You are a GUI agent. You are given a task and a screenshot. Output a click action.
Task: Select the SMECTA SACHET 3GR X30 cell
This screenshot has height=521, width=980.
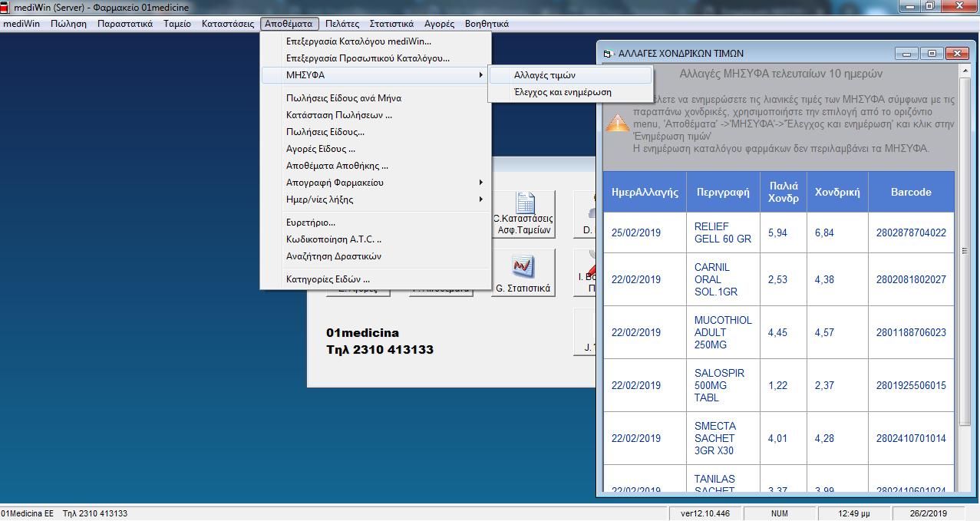click(723, 438)
